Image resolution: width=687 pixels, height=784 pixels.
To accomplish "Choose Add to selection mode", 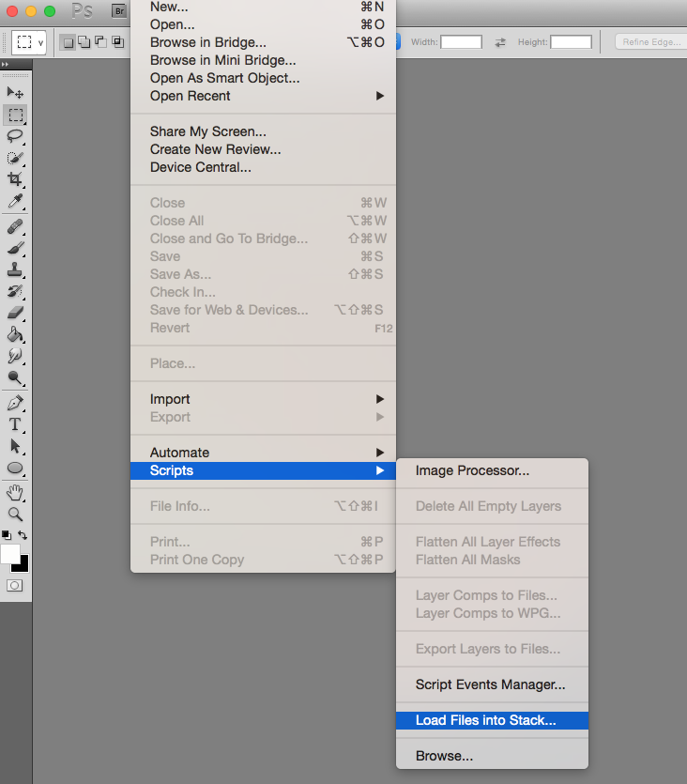I will [x=84, y=42].
